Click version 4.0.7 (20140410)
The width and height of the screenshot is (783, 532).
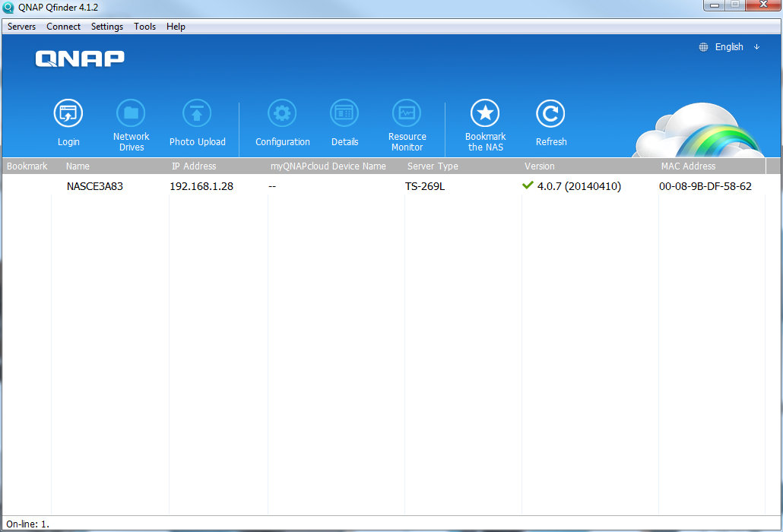[x=579, y=186]
